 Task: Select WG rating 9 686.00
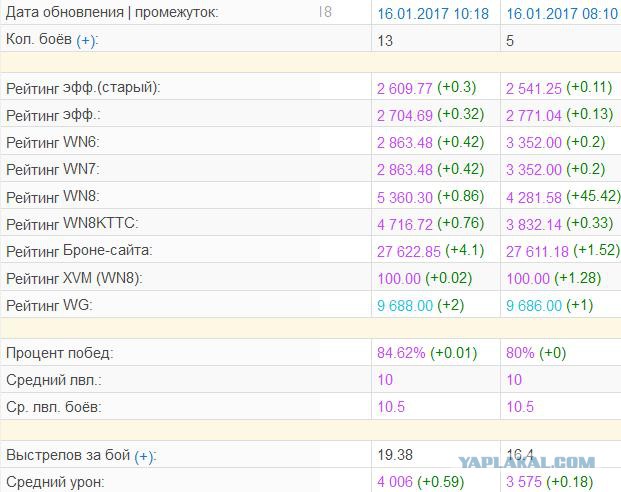point(534,306)
